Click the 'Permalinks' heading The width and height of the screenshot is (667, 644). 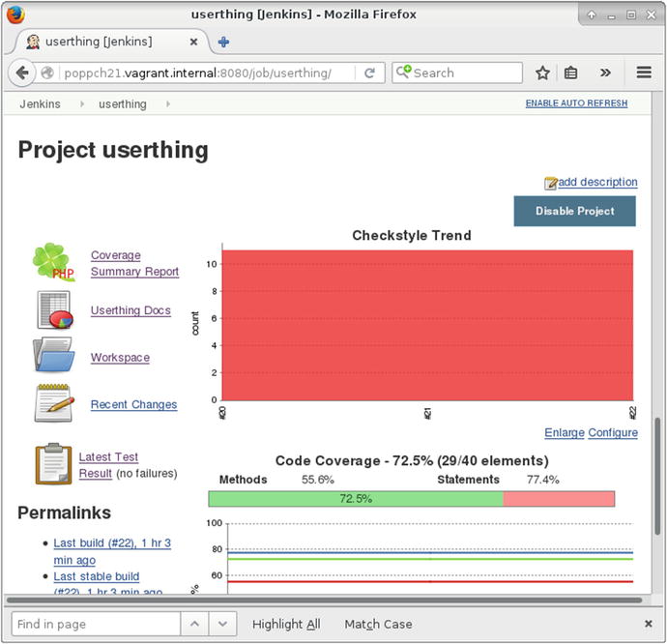64,512
